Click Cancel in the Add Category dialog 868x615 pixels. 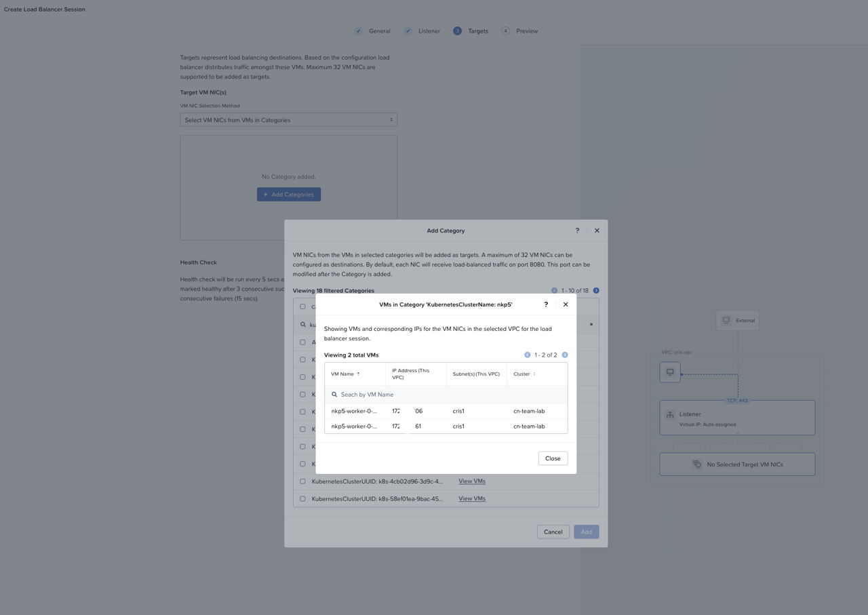coord(553,532)
